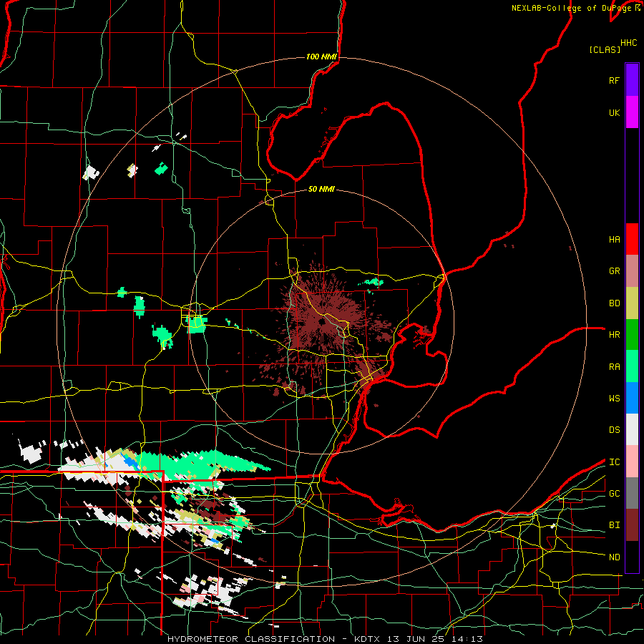The image size is (644, 644).
Task: Click the GR legend label
Action: click(x=614, y=271)
